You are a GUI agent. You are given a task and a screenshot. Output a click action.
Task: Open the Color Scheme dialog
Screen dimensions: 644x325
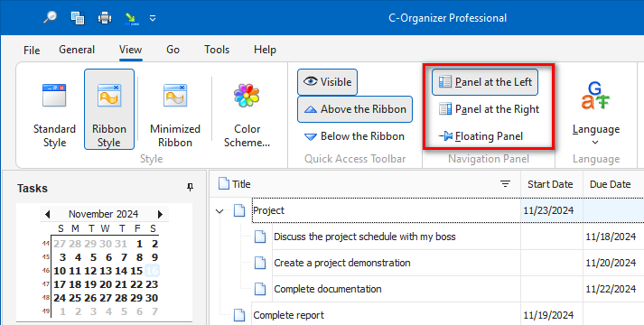[x=247, y=109]
